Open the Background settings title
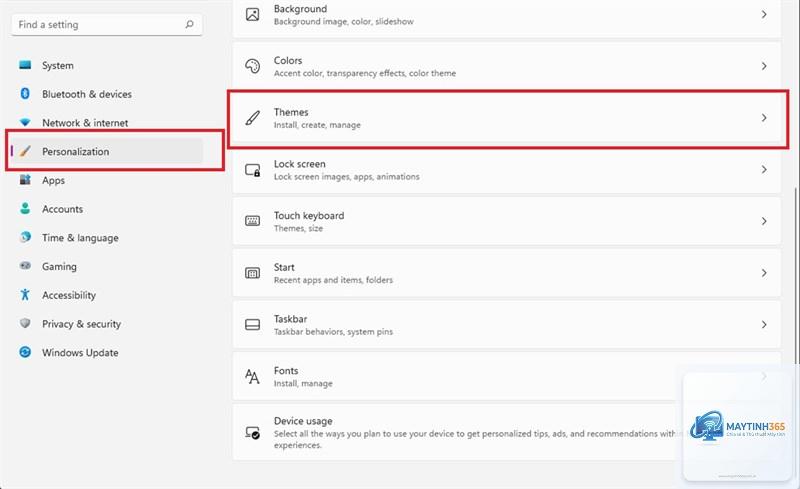Image resolution: width=800 pixels, height=489 pixels. point(300,9)
